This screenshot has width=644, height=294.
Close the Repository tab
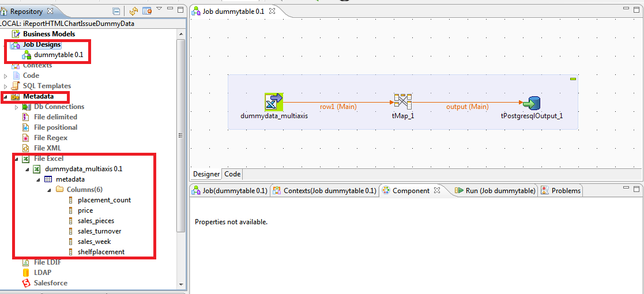pos(51,11)
